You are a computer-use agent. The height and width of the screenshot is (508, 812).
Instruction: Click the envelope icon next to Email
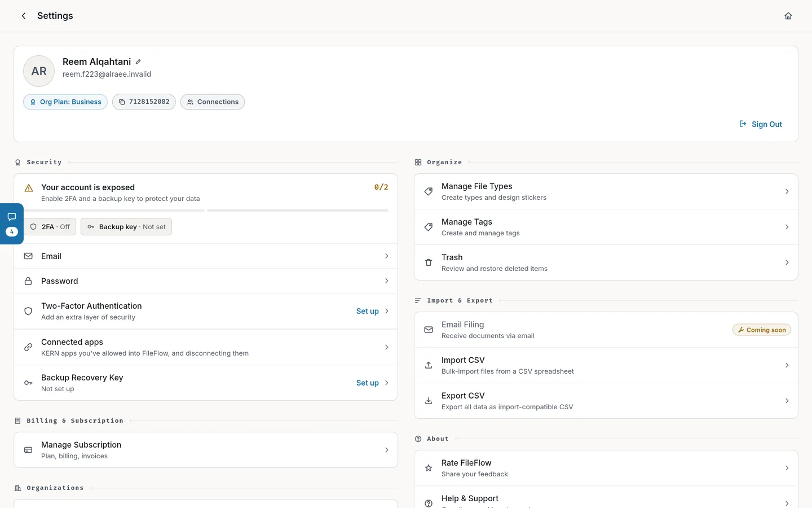pos(28,256)
